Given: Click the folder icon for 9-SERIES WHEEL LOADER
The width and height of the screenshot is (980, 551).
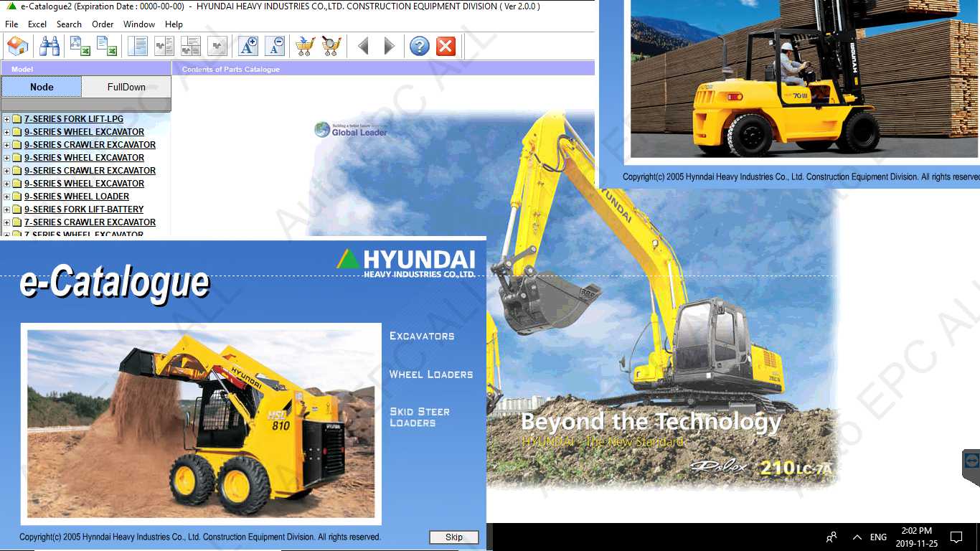Looking at the screenshot, I should coord(17,197).
